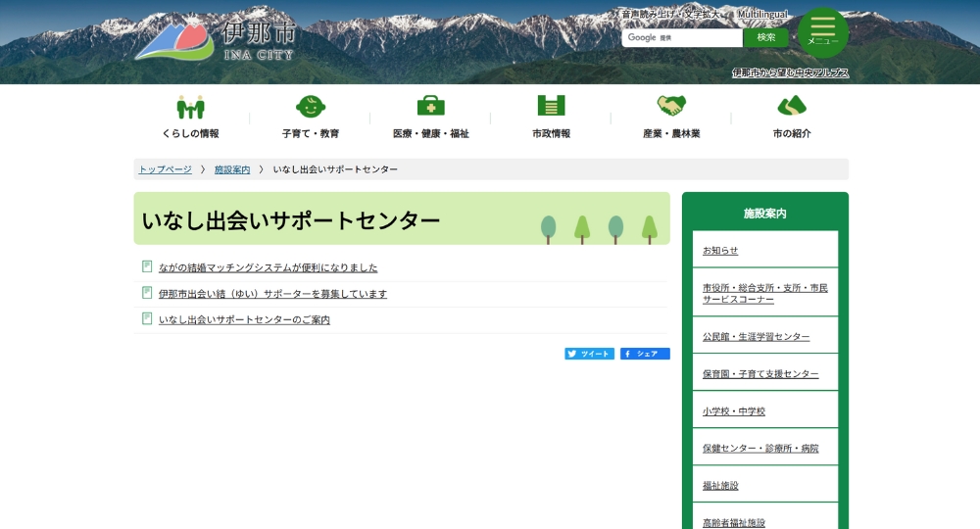Open 保育園・子育て支援センター sidebar link
980x529 pixels.
pyautogui.click(x=760, y=374)
